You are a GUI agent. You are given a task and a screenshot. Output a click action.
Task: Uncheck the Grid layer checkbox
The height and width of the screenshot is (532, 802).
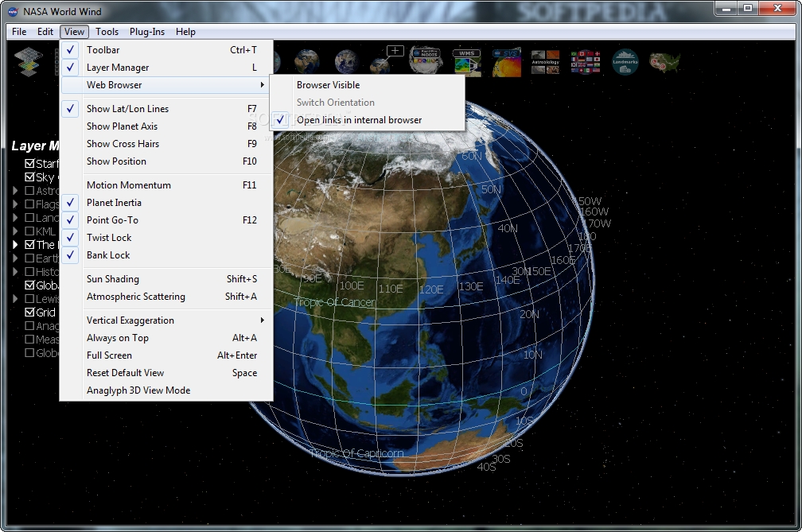coord(29,312)
